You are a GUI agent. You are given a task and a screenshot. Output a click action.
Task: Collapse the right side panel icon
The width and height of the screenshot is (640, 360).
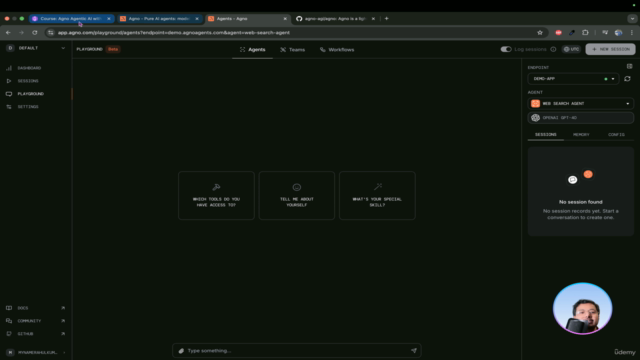tap(629, 66)
